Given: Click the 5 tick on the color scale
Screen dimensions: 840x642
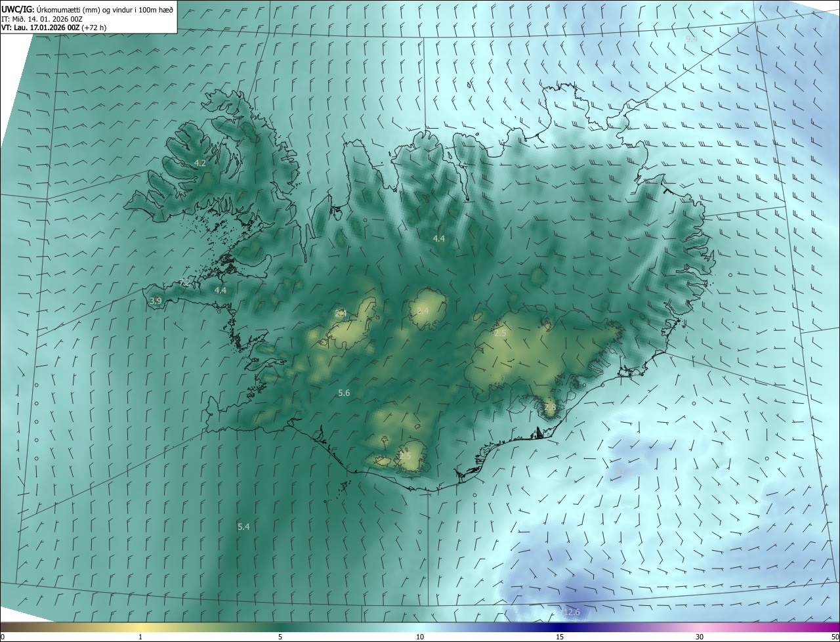Looking at the screenshot, I should click(x=280, y=637).
